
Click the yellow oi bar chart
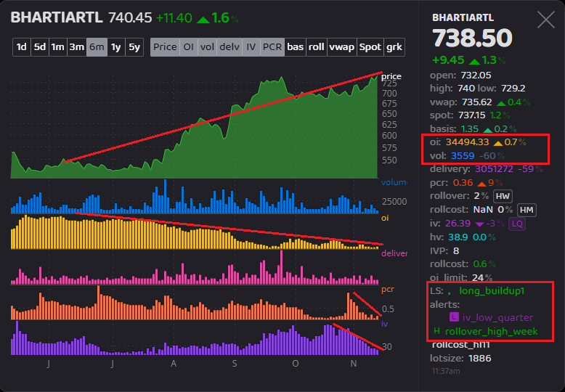[x=195, y=232]
